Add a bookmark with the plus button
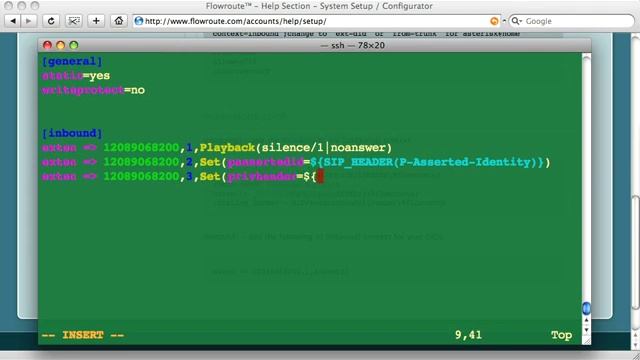The image size is (640, 360). coord(96,21)
